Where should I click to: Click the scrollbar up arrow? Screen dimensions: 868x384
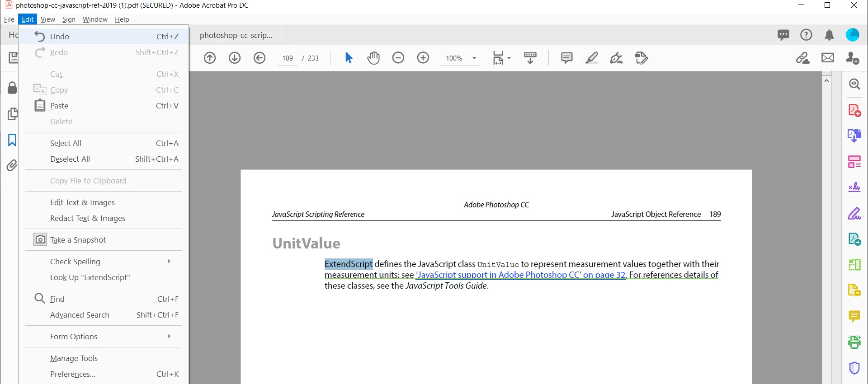click(x=826, y=81)
